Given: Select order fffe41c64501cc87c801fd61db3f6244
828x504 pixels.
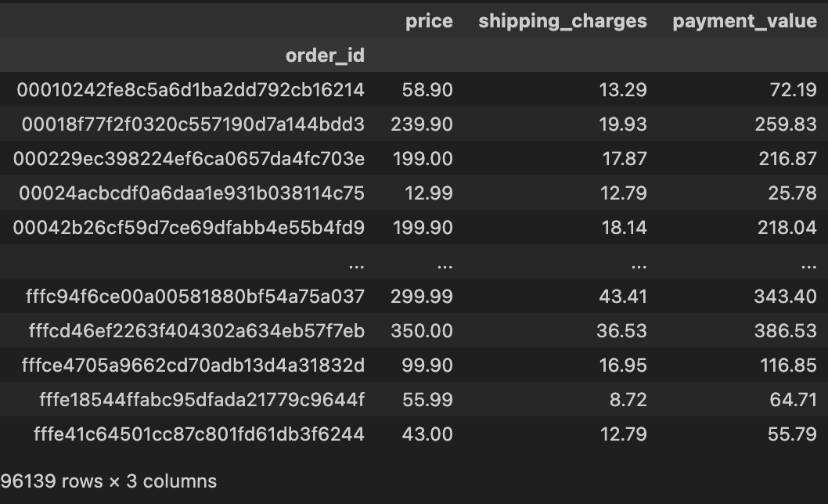Looking at the screenshot, I should (199, 434).
